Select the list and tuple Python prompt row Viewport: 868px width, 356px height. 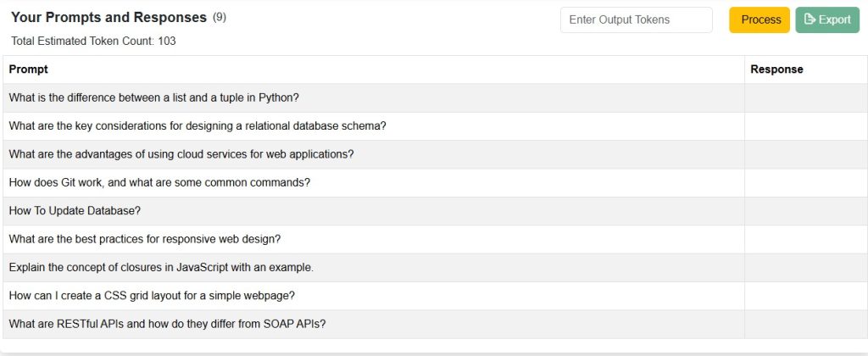pyautogui.click(x=374, y=98)
